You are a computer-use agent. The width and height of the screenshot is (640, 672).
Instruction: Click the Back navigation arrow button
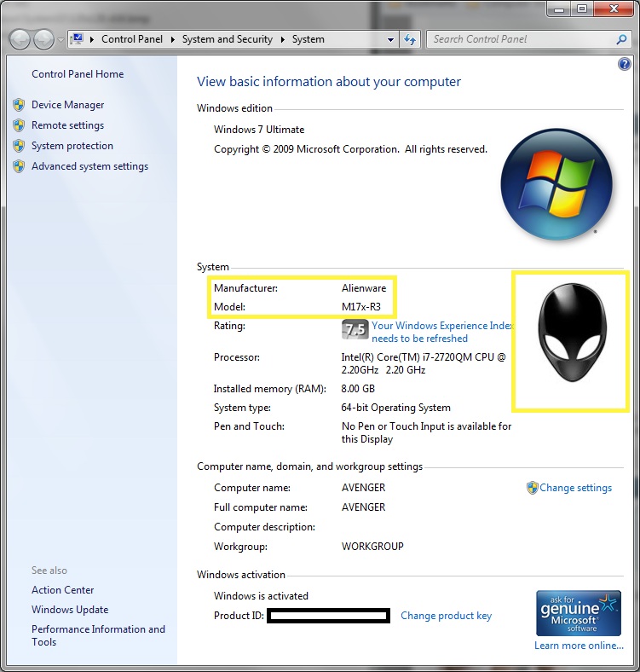20,40
